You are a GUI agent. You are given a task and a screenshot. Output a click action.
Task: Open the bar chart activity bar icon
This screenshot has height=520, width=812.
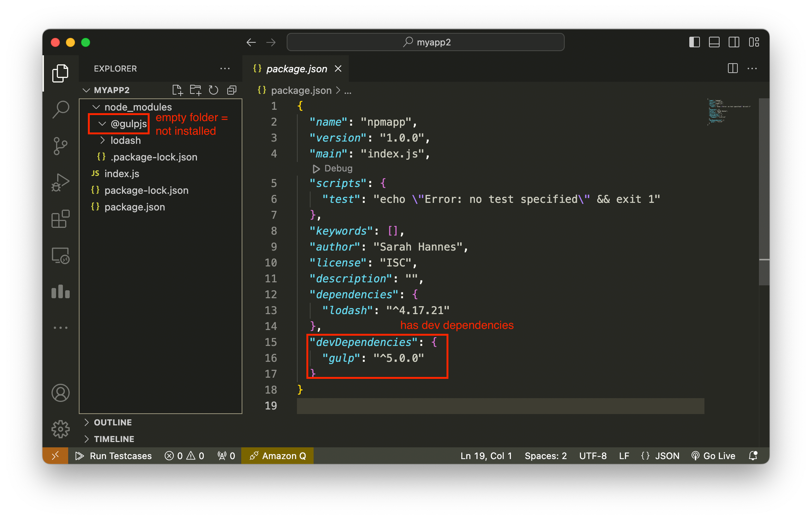coord(60,292)
